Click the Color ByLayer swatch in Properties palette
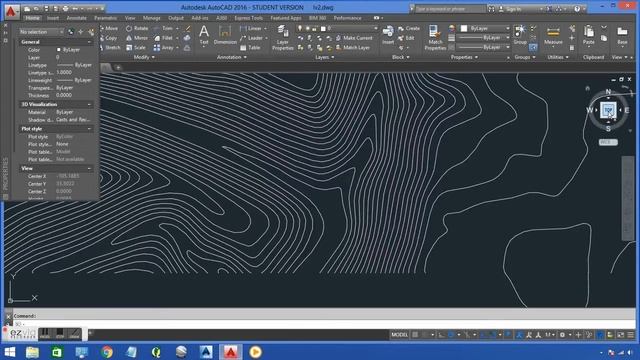This screenshot has height=360, width=640. point(58,50)
